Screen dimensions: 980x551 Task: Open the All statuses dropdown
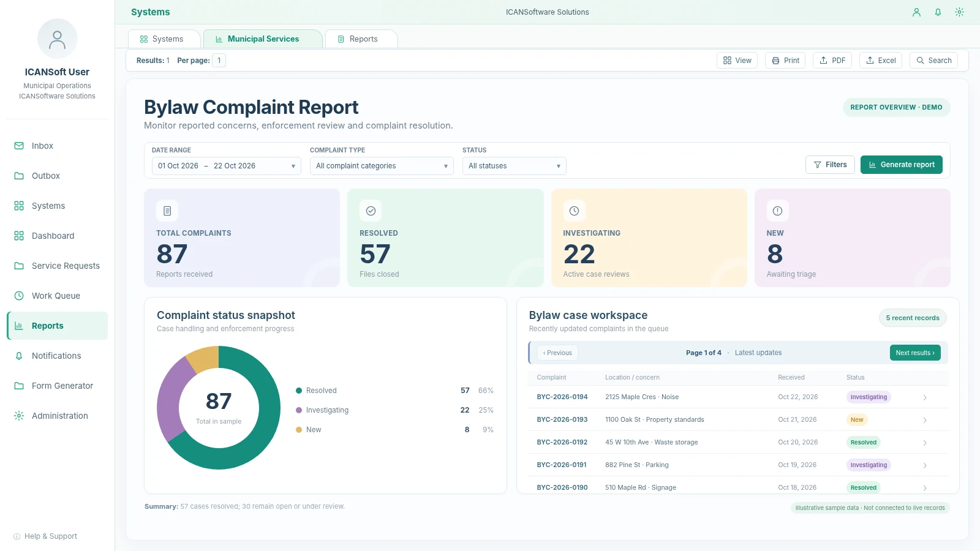coord(514,166)
